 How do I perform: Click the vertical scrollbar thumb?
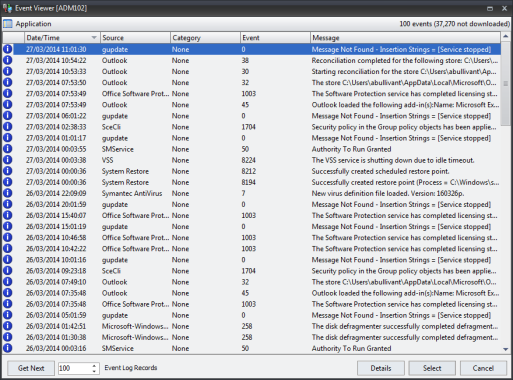tap(505, 83)
